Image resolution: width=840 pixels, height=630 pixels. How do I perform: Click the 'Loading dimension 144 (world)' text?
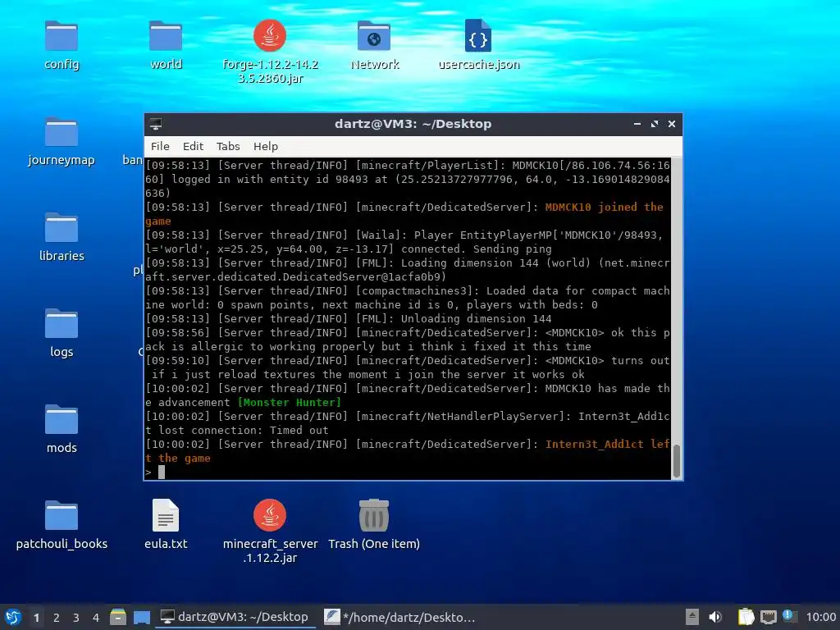pos(496,263)
